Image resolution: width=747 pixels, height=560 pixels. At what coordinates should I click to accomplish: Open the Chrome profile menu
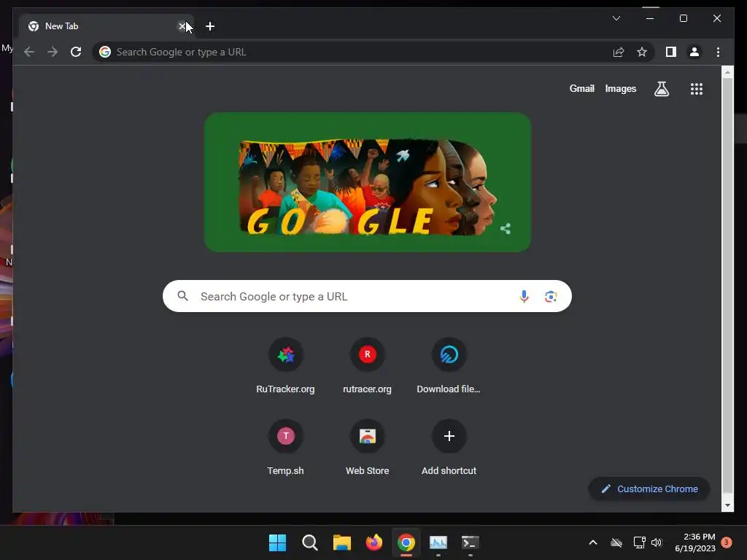694,52
